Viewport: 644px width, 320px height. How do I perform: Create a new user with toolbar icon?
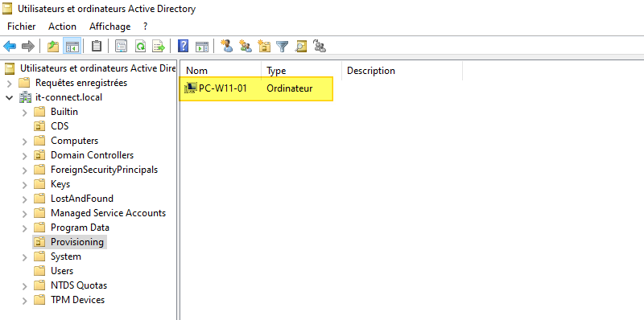point(226,46)
